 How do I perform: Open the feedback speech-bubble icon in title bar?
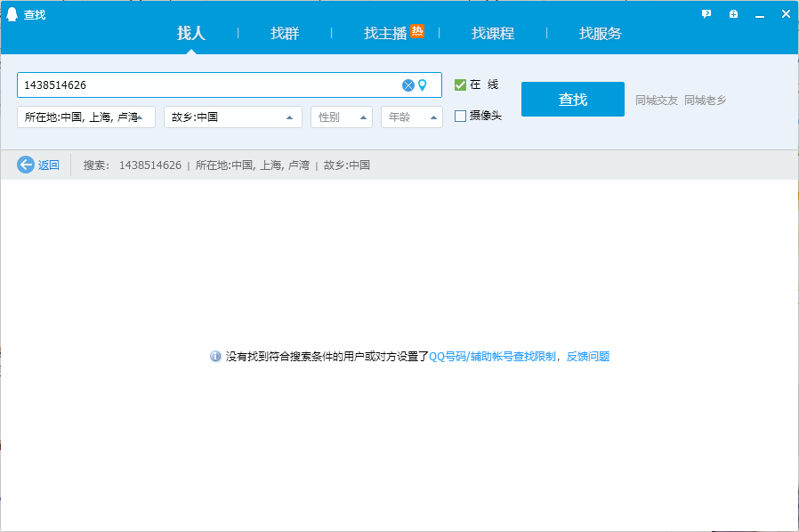(706, 13)
